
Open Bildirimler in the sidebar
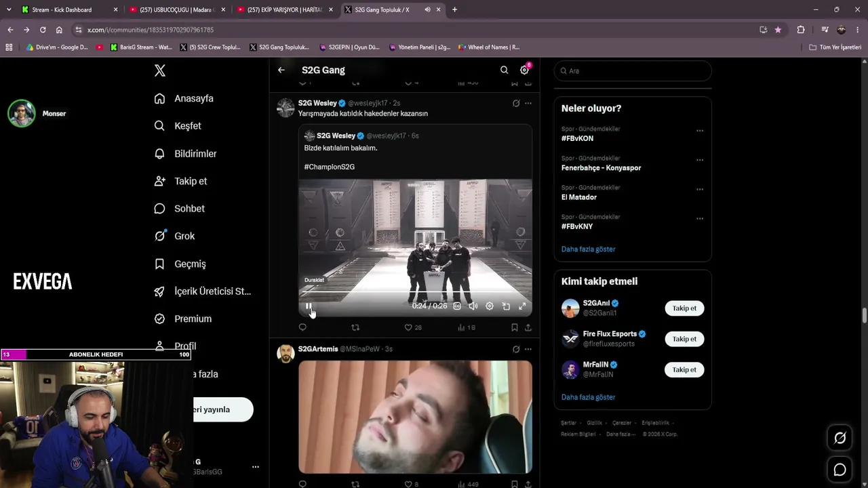pos(185,154)
